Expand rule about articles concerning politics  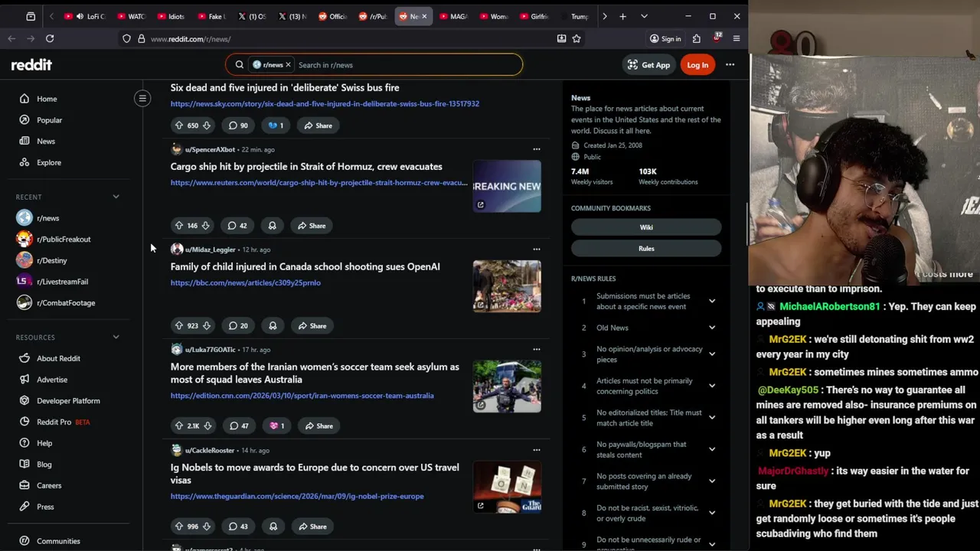pos(711,386)
